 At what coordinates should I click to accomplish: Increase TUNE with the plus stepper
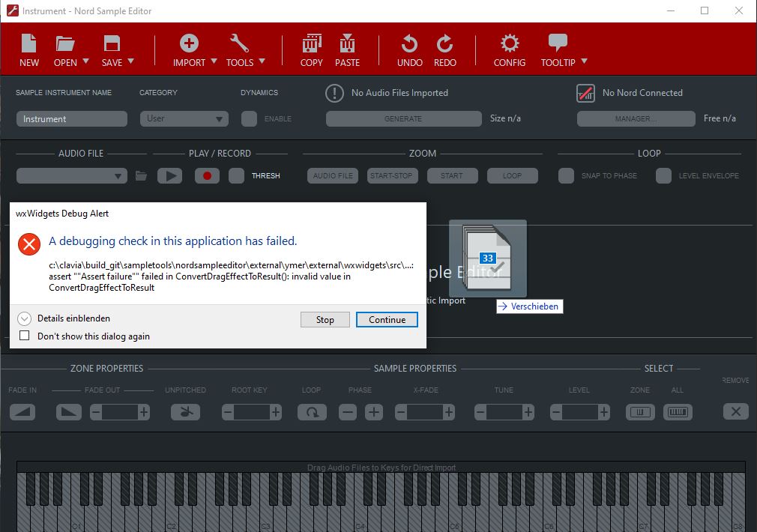[x=527, y=411]
